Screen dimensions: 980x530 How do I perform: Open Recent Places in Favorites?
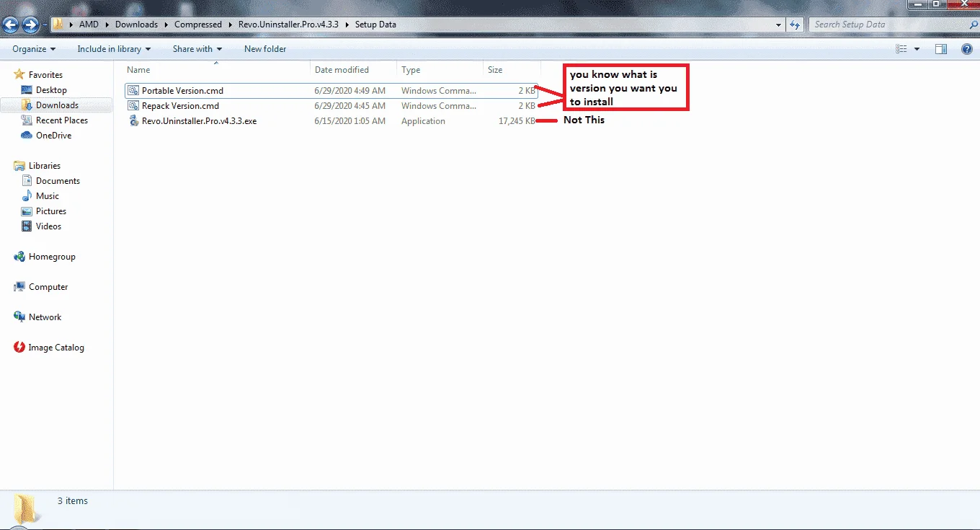(62, 120)
